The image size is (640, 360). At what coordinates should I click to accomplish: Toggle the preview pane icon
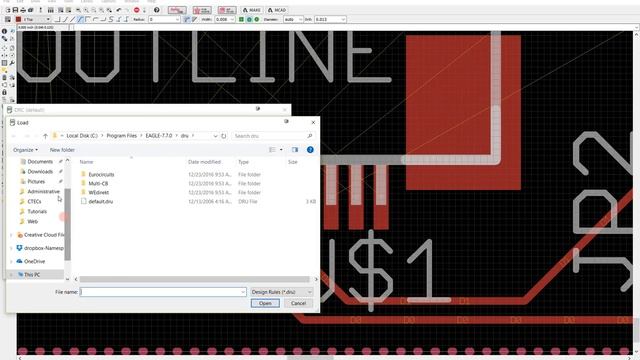coord(295,150)
